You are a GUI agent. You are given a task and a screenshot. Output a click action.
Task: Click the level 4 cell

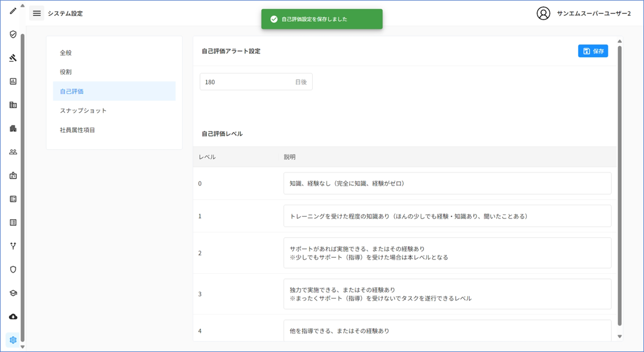pyautogui.click(x=200, y=331)
